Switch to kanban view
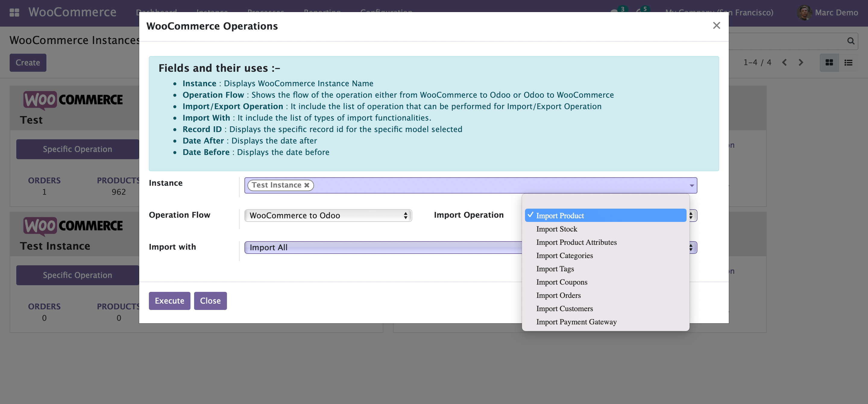Viewport: 868px width, 404px height. click(829, 63)
